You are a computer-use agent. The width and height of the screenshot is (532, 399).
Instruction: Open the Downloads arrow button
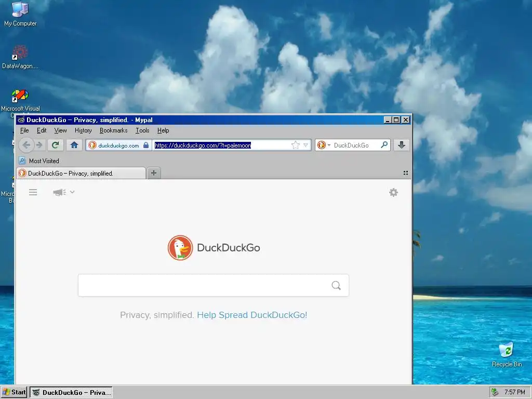[402, 145]
